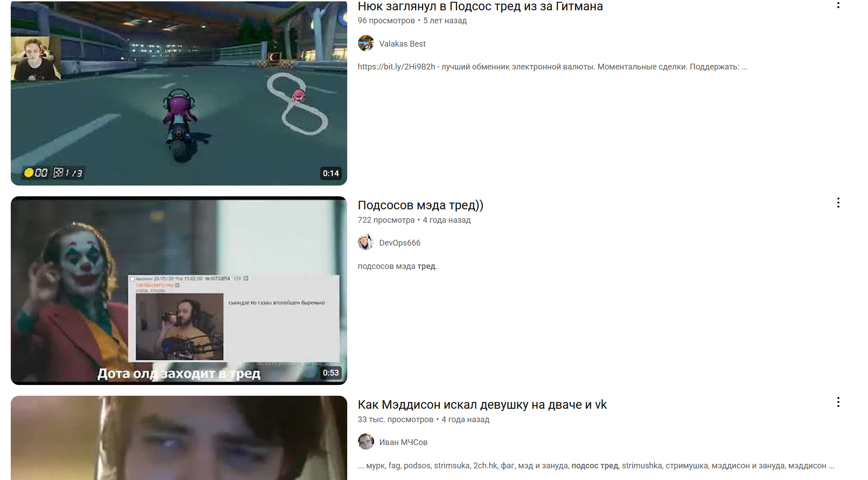This screenshot has width=868, height=480.
Task: Go to the Valakas Best channel name
Action: coord(402,44)
